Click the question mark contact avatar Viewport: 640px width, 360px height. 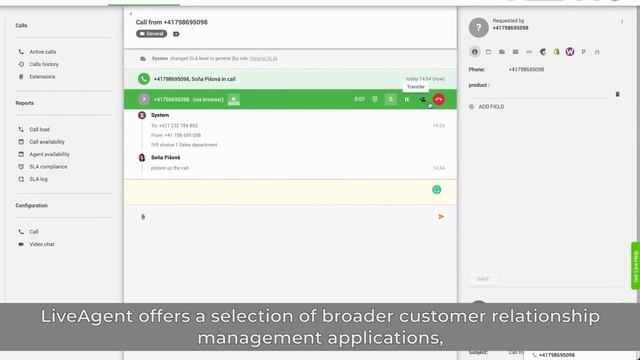pyautogui.click(x=478, y=28)
